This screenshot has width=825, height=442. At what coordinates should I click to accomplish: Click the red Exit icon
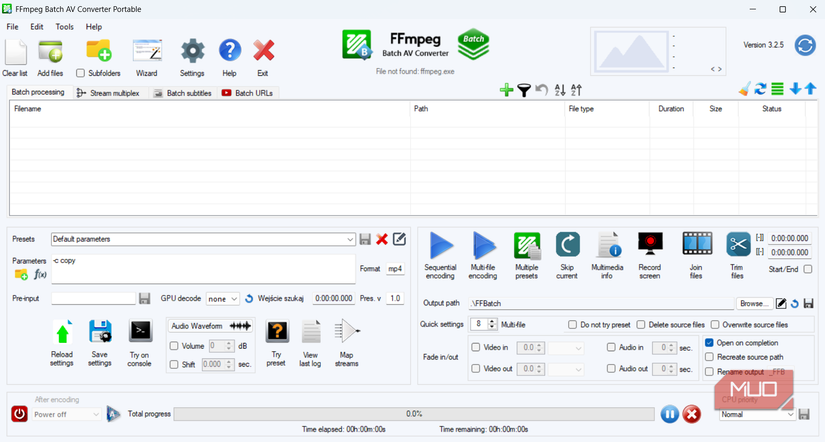[x=263, y=51]
